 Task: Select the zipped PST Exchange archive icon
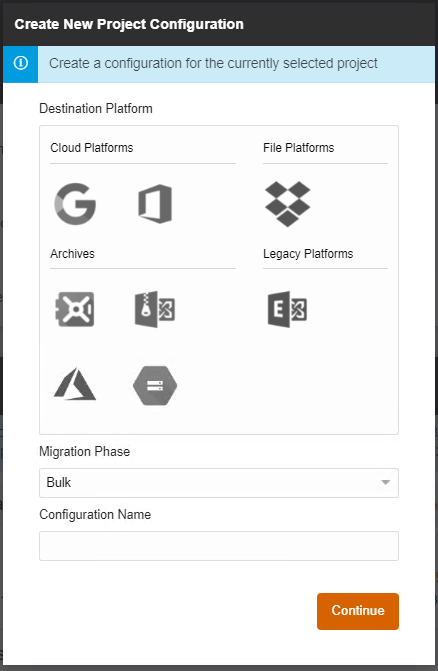[155, 309]
